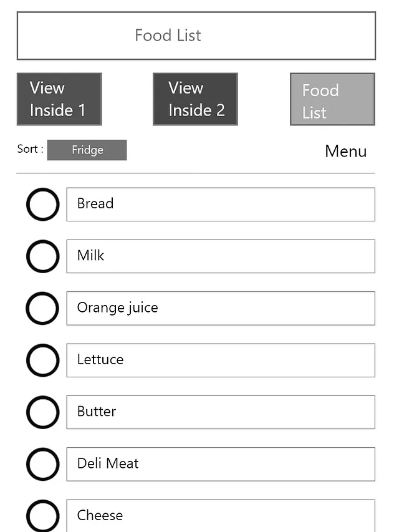Select the Deli Meat circle
Viewport: 399px width, 532px height.
pyautogui.click(x=42, y=464)
